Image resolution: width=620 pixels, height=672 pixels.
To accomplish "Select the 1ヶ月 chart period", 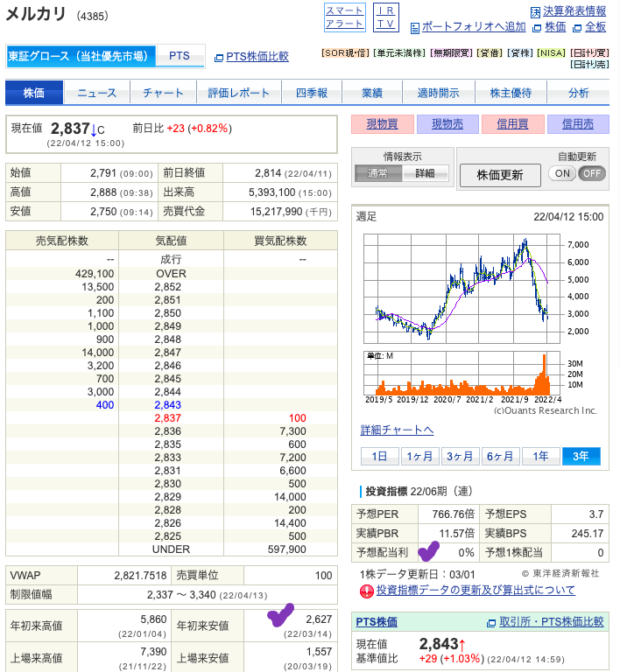I will pyautogui.click(x=419, y=456).
